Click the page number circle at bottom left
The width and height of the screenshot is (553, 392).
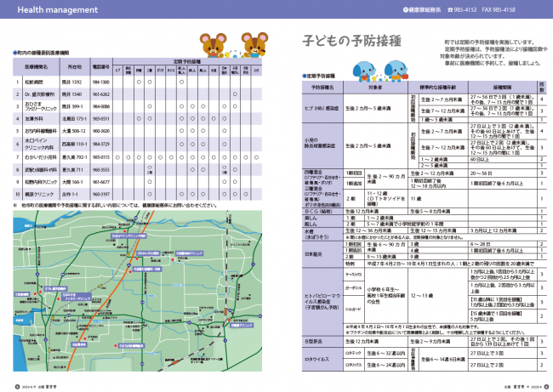[17, 387]
